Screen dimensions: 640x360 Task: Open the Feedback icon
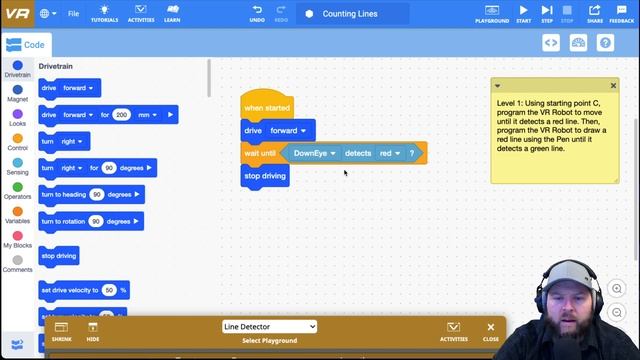click(x=622, y=14)
